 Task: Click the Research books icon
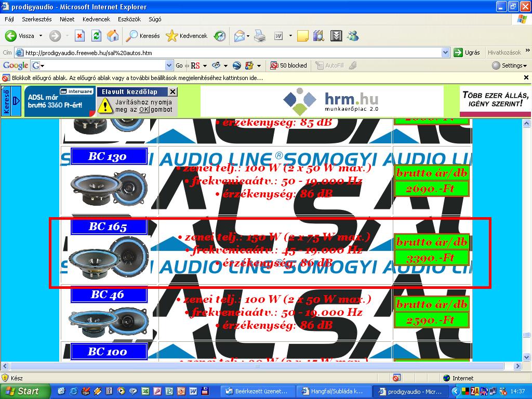coord(319,36)
